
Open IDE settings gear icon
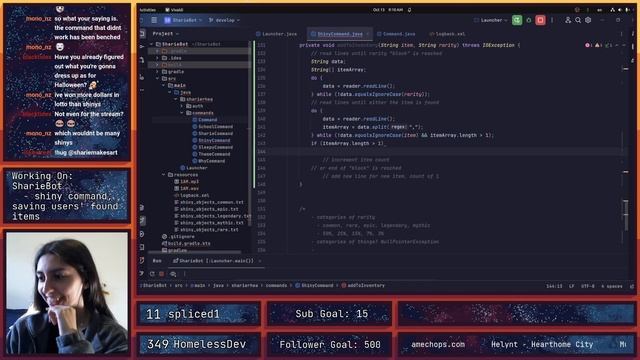[588, 20]
